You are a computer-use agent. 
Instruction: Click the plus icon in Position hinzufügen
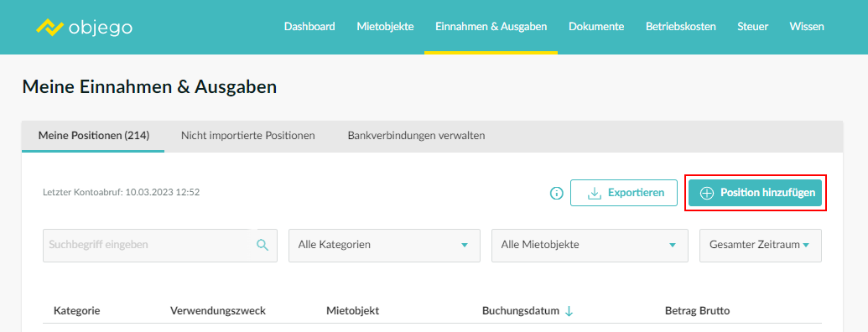pyautogui.click(x=707, y=193)
